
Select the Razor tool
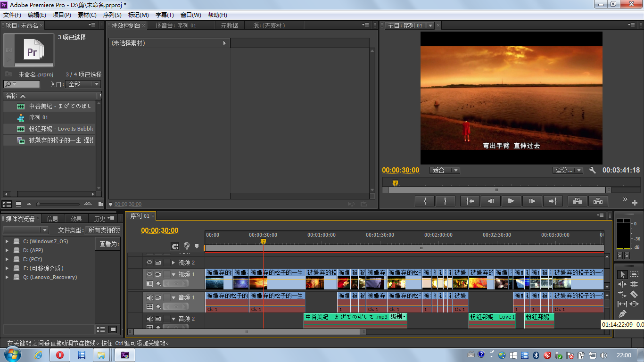click(x=634, y=294)
